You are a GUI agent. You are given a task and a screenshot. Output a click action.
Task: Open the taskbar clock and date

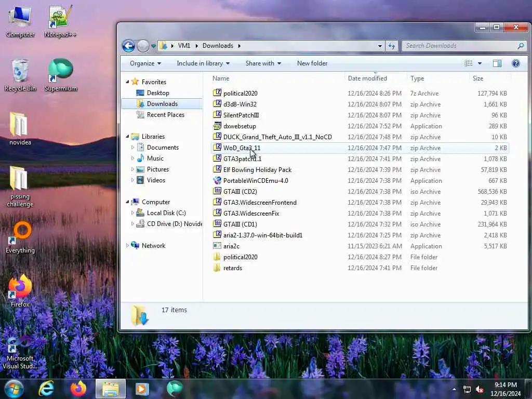click(x=506, y=389)
